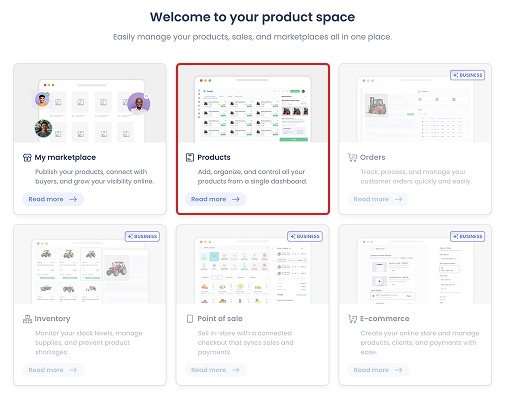Viewport: 505px width, 399px height.
Task: Click the 'Easily manage your products' subtitle
Action: click(x=252, y=37)
